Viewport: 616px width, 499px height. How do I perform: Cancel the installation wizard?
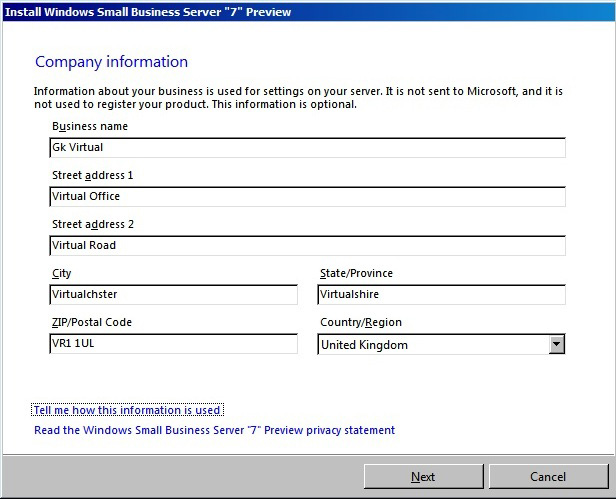tap(548, 477)
